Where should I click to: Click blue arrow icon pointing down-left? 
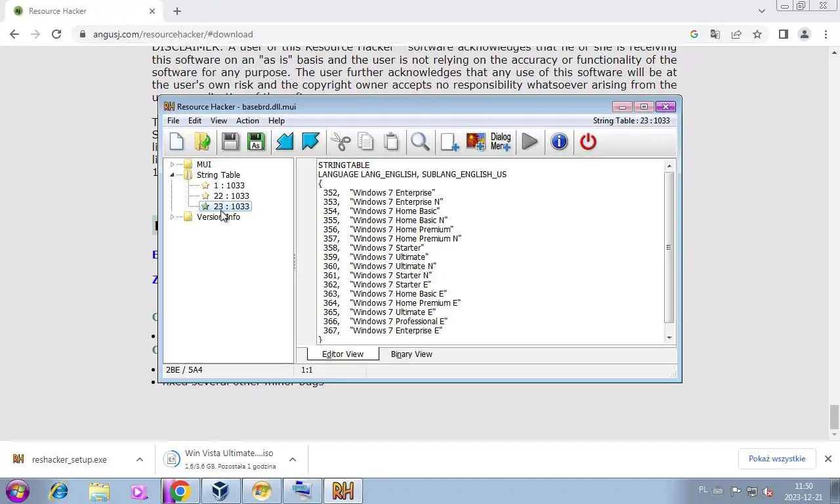285,142
